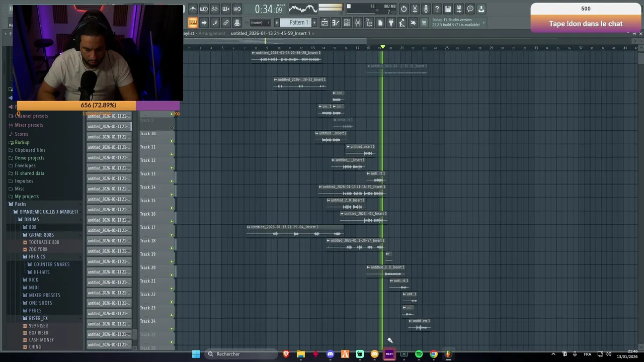Open Channel presets in browser
Screen dimensions: 644x362
pyautogui.click(x=31, y=116)
